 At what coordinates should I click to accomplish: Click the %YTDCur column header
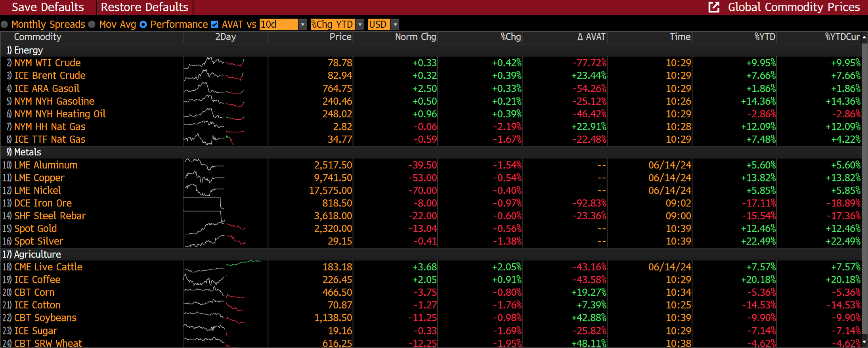(x=842, y=37)
